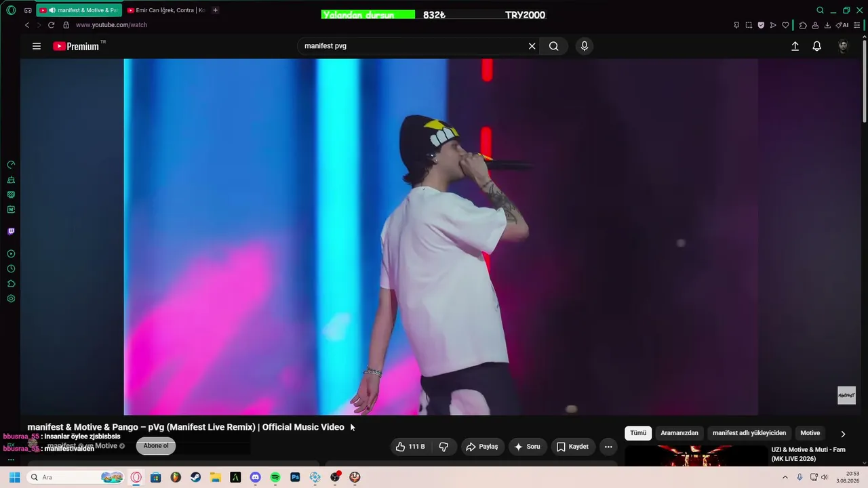Open GX Corner gamepad icon in tab bar
868x488 pixels.
28,10
